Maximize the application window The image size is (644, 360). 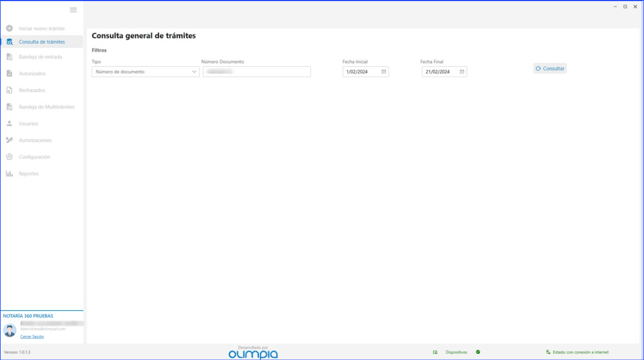point(625,7)
